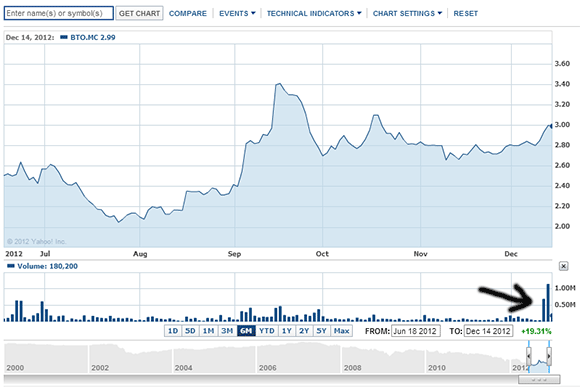
Task: Open the COMPARE option
Action: pos(188,13)
